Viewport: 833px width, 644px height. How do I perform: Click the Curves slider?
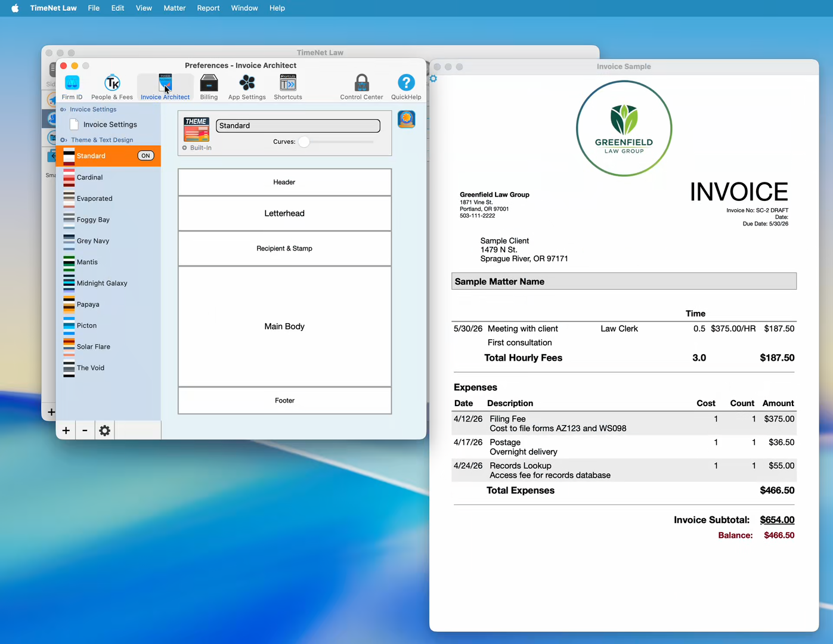click(336, 142)
